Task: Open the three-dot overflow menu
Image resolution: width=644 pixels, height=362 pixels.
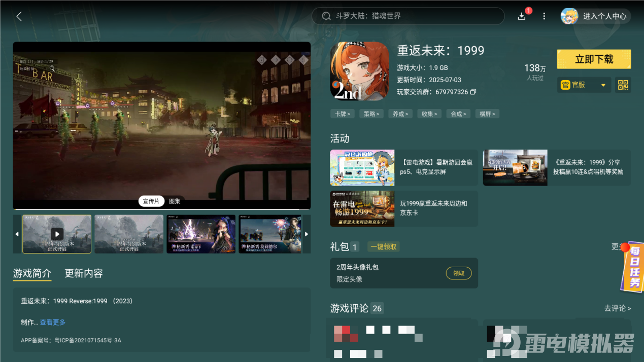Action: (x=544, y=16)
